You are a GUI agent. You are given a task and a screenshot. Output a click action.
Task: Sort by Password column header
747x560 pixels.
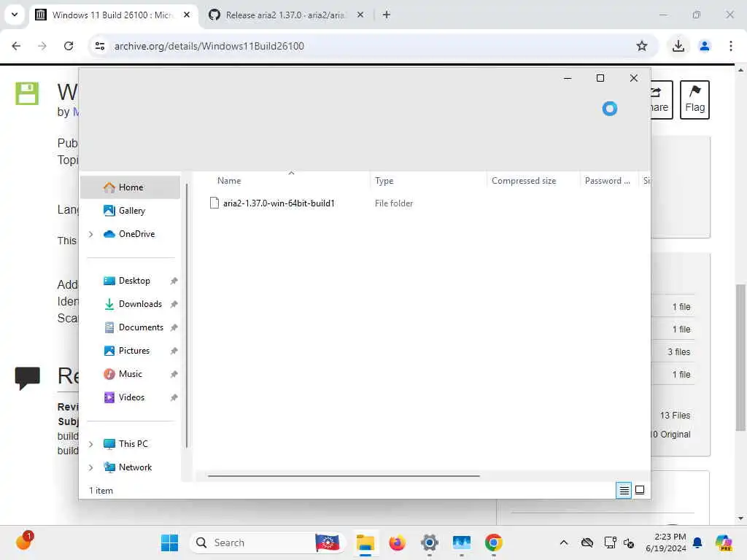pyautogui.click(x=608, y=181)
